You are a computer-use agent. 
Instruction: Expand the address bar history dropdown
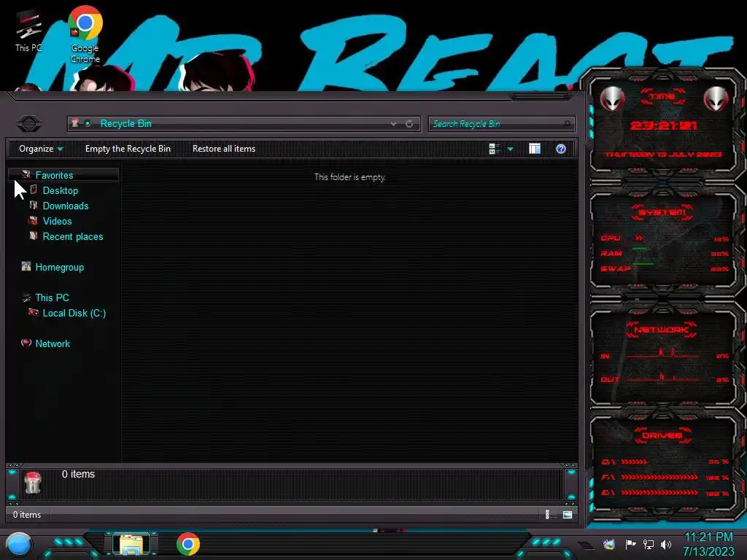[393, 124]
